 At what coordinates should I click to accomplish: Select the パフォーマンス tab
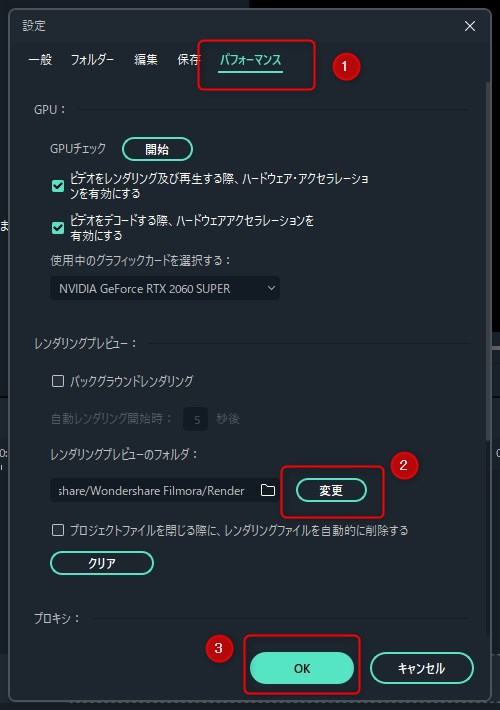(x=250, y=60)
